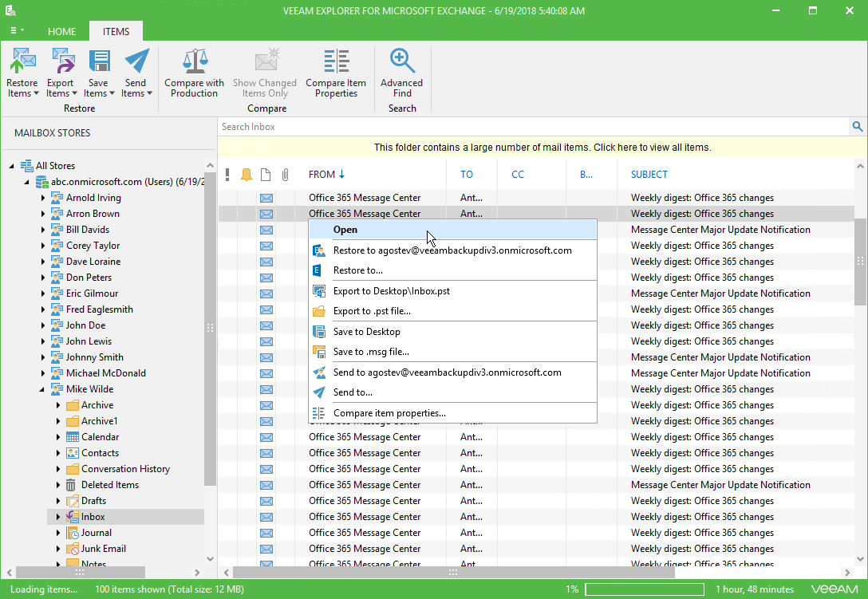
Task: Expand the Archive folder
Action: (58, 405)
